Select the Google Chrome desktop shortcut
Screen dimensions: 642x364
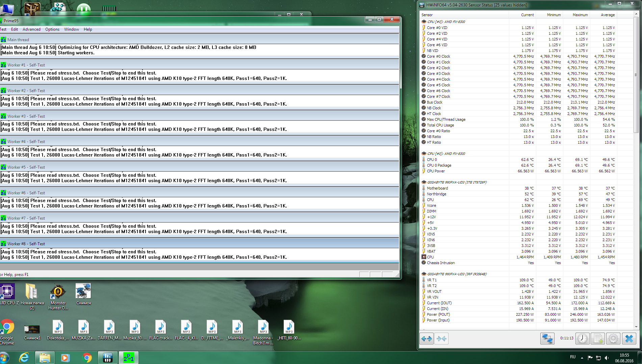(x=7, y=332)
